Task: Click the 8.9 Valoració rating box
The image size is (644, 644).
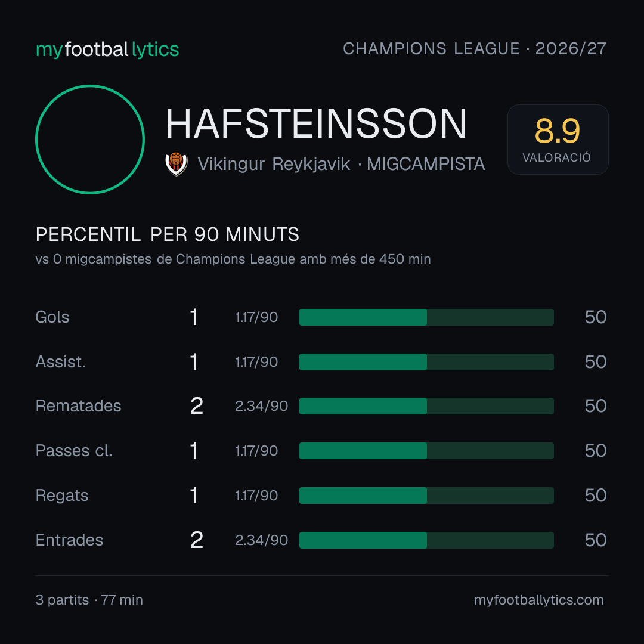Action: (x=558, y=139)
